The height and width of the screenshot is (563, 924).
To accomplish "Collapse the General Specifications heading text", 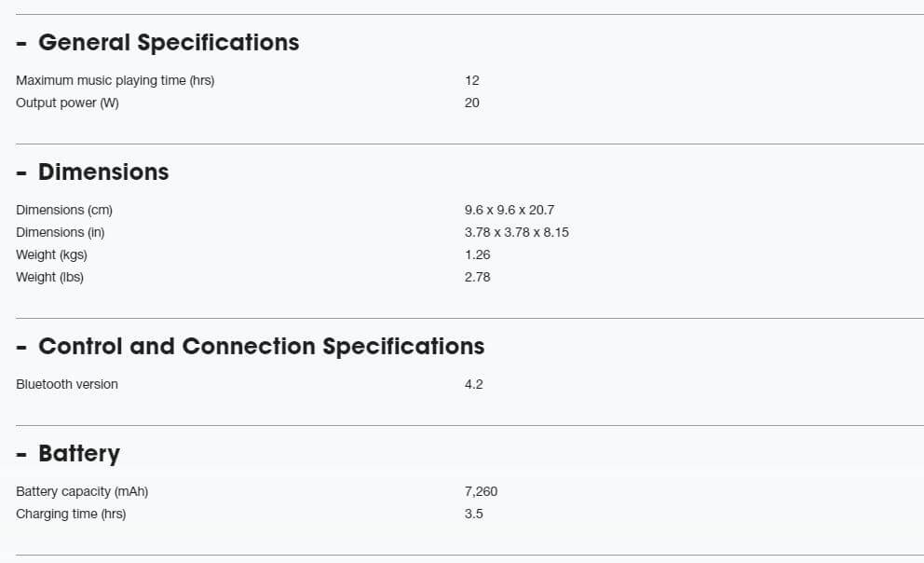I will [169, 43].
